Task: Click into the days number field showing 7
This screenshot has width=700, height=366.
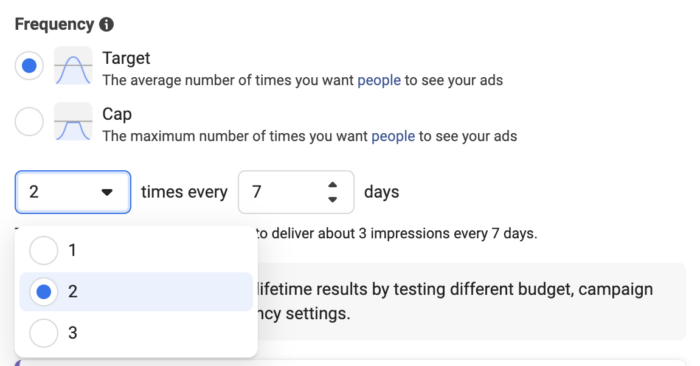Action: tap(296, 192)
